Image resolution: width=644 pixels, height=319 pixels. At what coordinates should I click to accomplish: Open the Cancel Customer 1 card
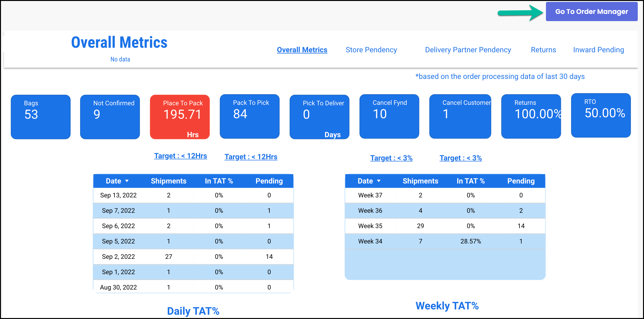460,116
